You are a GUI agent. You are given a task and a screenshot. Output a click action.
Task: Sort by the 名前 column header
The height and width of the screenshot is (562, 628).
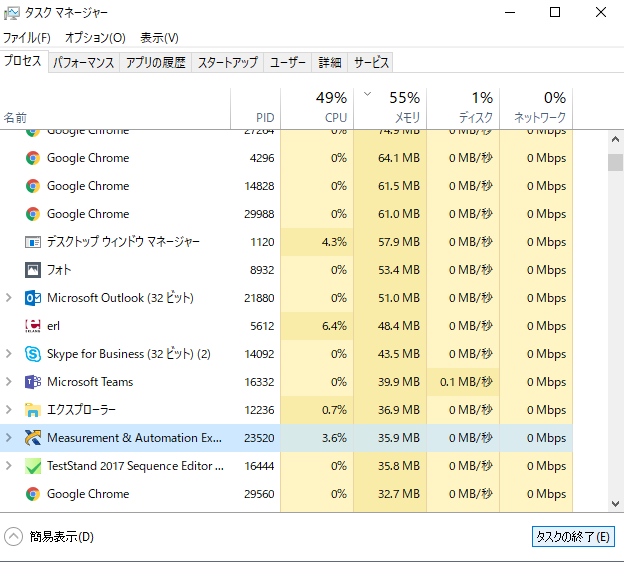(115, 109)
